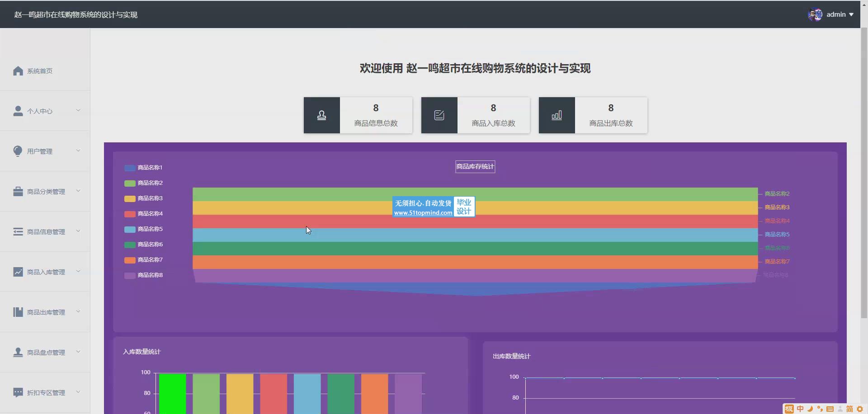Click the 商品入库总数 card label
This screenshot has height=414, width=868.
pos(493,123)
